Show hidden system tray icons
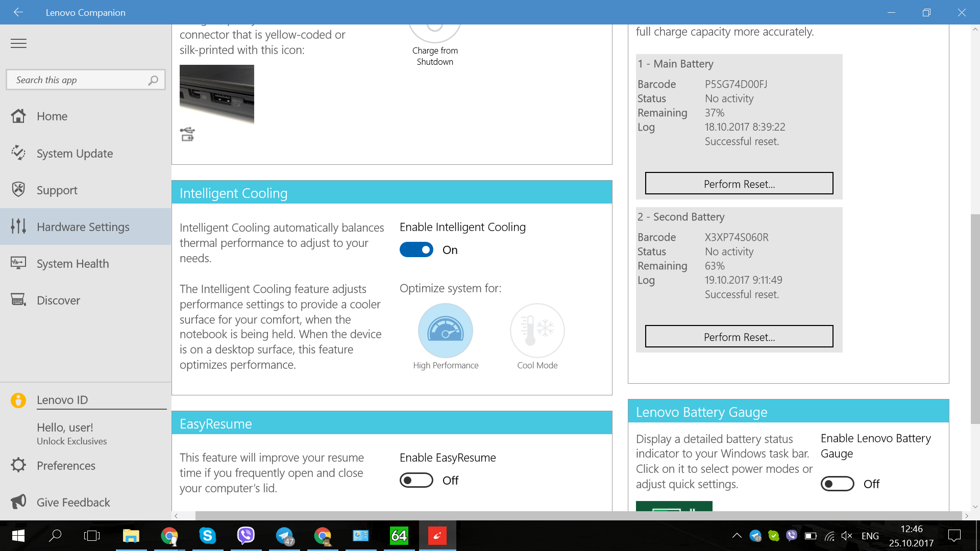This screenshot has width=980, height=551. [x=737, y=536]
